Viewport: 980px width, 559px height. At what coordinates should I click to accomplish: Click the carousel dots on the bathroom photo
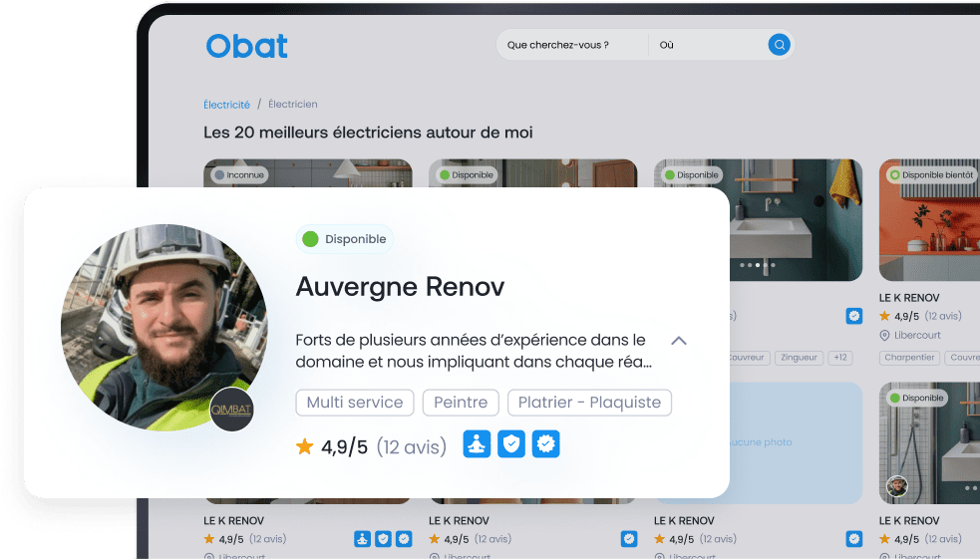(758, 266)
